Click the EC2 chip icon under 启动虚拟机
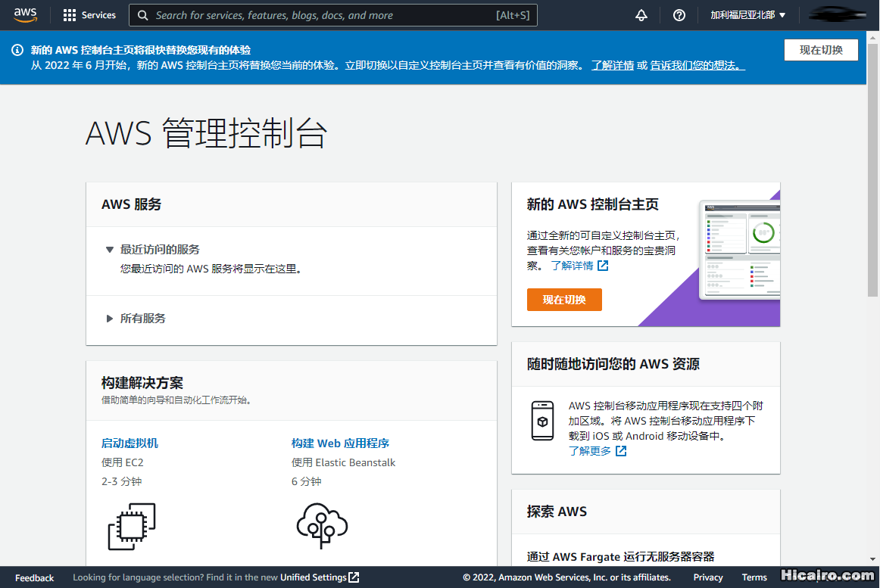Viewport: 880px width, 588px height. (x=131, y=525)
